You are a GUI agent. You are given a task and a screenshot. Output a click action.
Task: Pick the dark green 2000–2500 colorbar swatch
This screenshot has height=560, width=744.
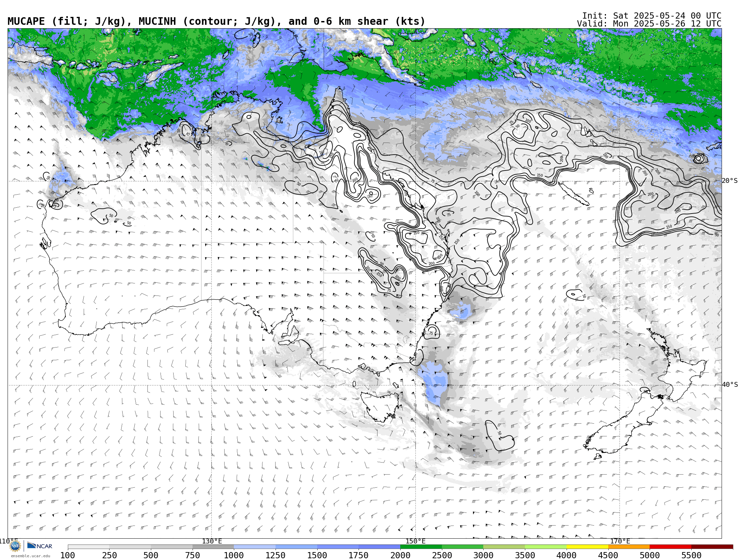pos(421,547)
